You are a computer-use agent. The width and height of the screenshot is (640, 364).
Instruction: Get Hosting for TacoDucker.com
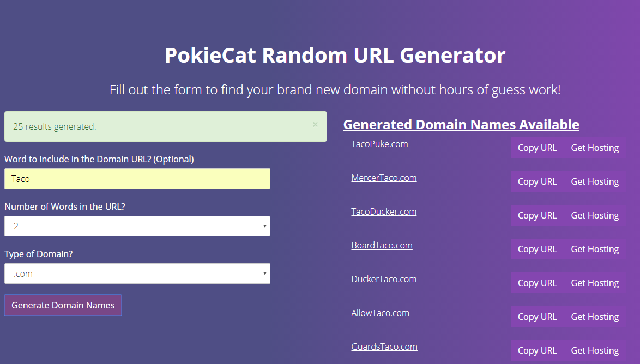(x=595, y=215)
